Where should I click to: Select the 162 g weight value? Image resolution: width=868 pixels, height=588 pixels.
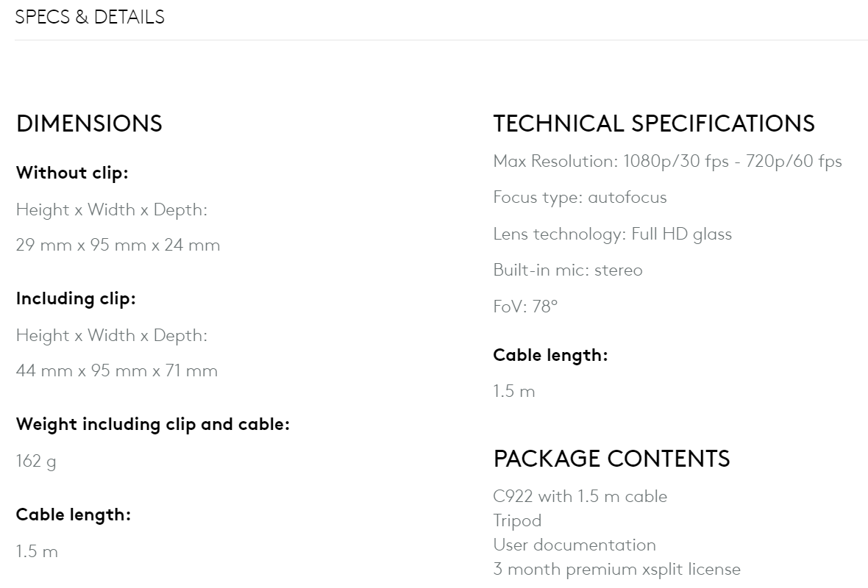pos(36,462)
